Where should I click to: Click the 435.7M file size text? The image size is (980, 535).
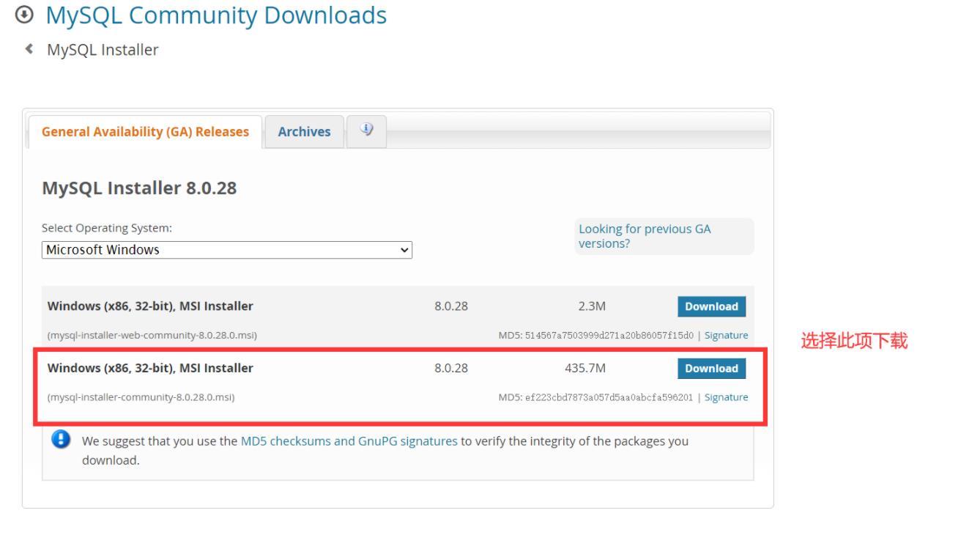point(584,369)
